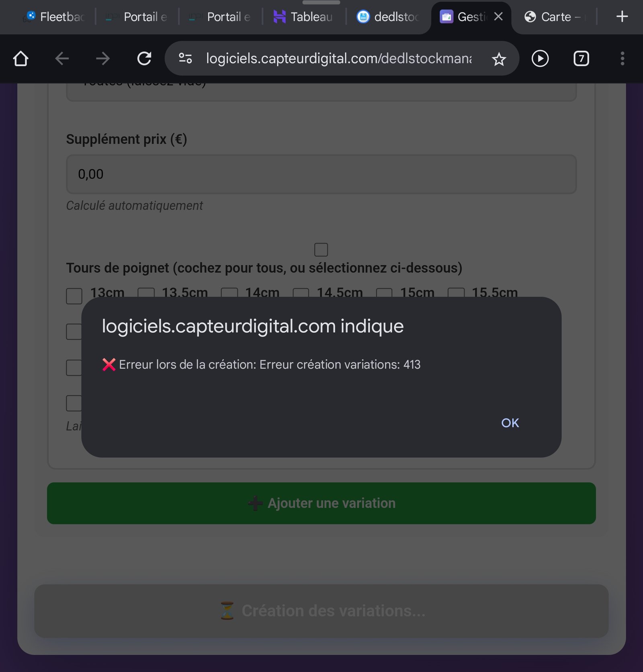Close the Gesti tab

click(x=498, y=16)
